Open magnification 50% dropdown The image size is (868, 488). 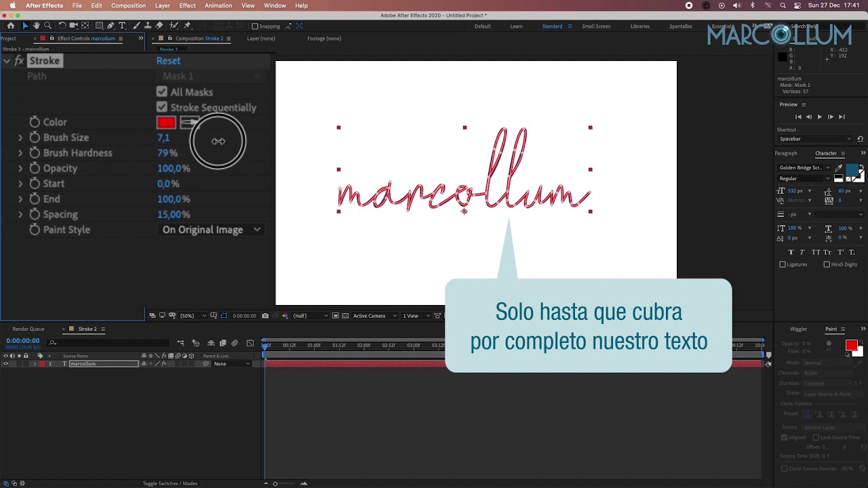point(193,316)
